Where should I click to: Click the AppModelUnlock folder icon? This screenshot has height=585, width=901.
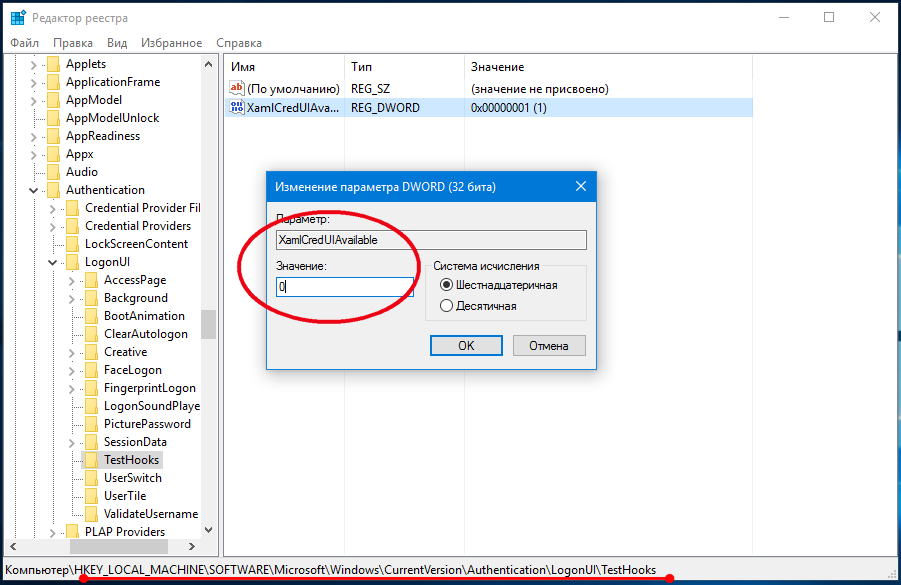click(53, 118)
